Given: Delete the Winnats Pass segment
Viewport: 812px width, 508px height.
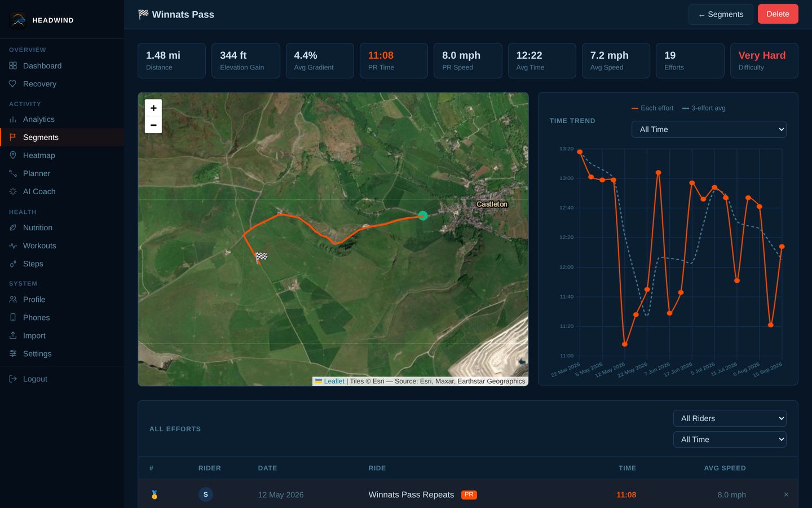Looking at the screenshot, I should click(x=778, y=14).
